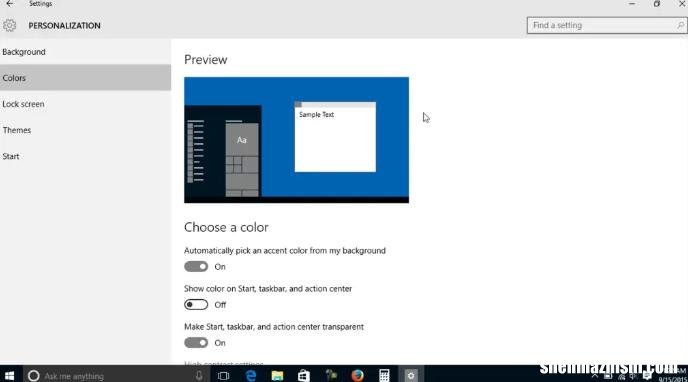Click the PERSONALIZATION title text
The image size is (688, 382).
click(64, 26)
